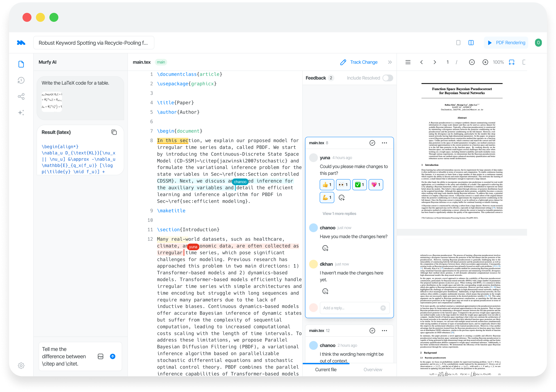The image size is (556, 392).
Task: Resolve the main.tex 8 feedback thread
Action: point(372,143)
